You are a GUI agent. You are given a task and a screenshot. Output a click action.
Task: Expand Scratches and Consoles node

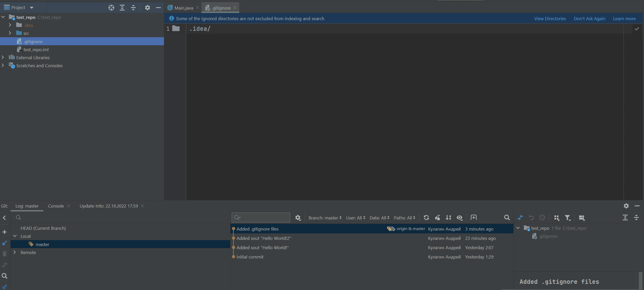[x=3, y=65]
